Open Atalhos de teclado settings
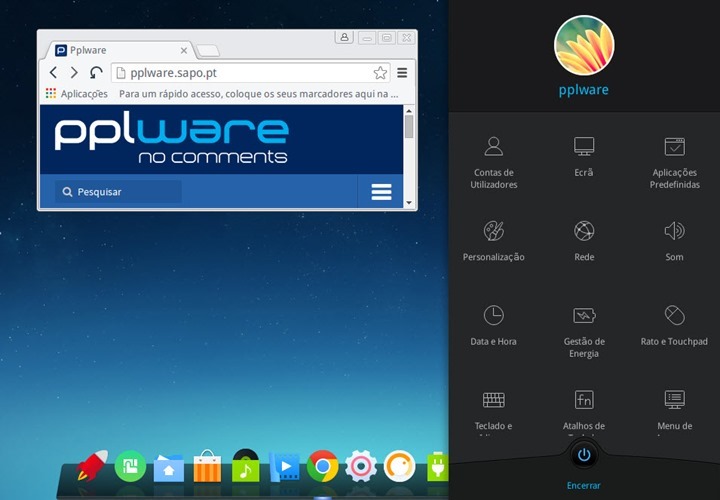 (x=584, y=411)
